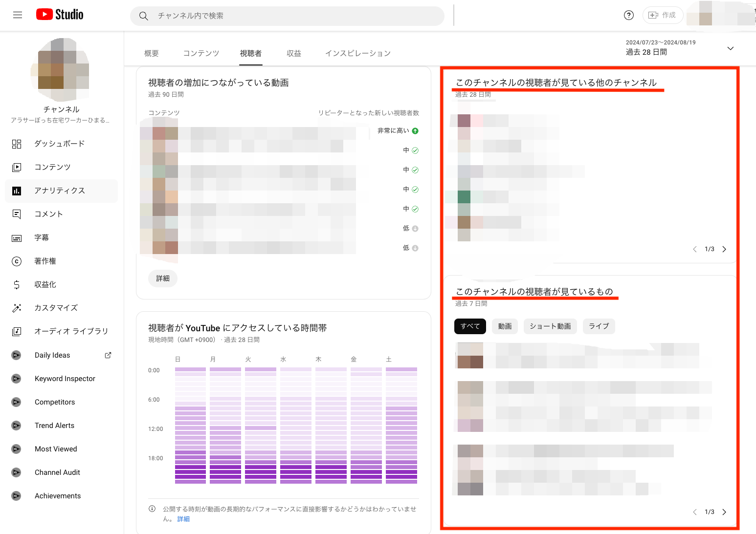Viewport: 756px width, 534px height.
Task: Click the 非常に高い up-arrow indicator
Action: (x=415, y=131)
